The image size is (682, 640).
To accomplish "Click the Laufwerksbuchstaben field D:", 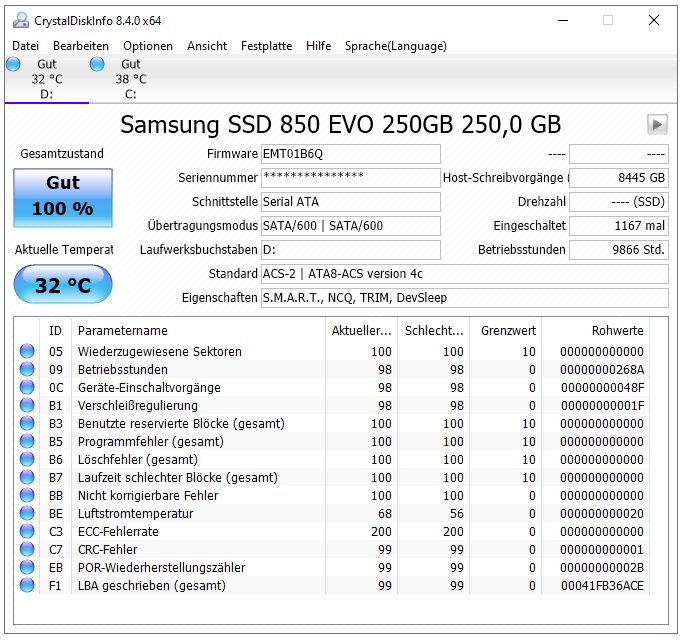I will [x=351, y=250].
